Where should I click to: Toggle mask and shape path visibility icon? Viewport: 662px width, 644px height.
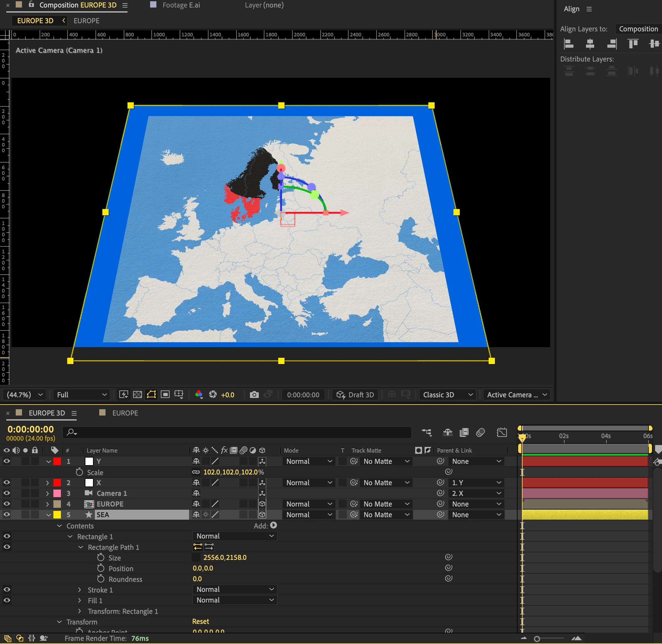[x=151, y=394]
